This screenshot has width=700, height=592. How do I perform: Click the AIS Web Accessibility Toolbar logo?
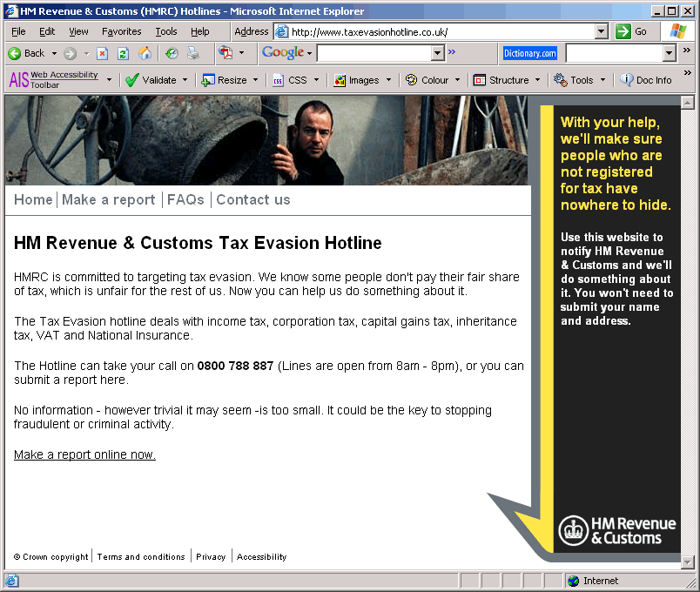54,80
